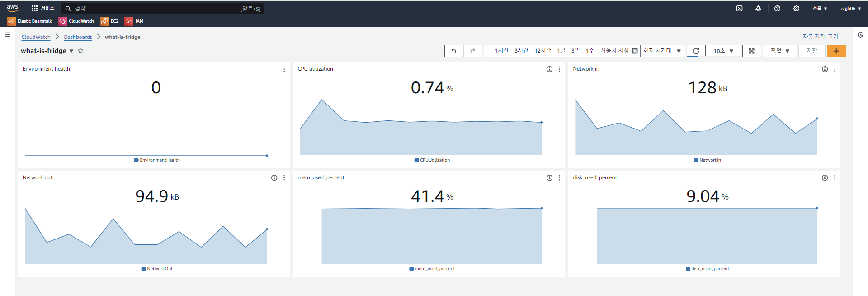The width and height of the screenshot is (868, 296).
Task: Go to Dashboards breadcrumb link
Action: 78,37
